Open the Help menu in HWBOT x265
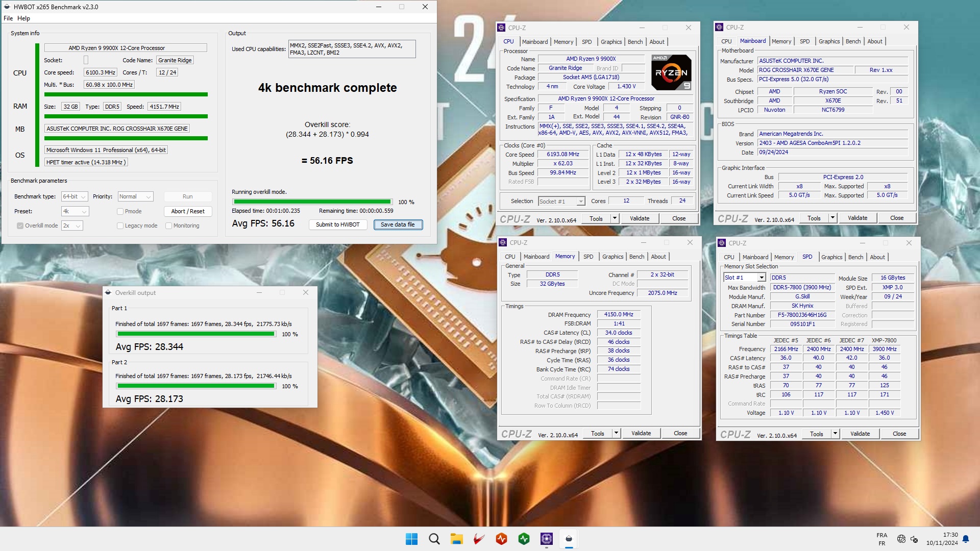This screenshot has height=551, width=980. (x=23, y=18)
